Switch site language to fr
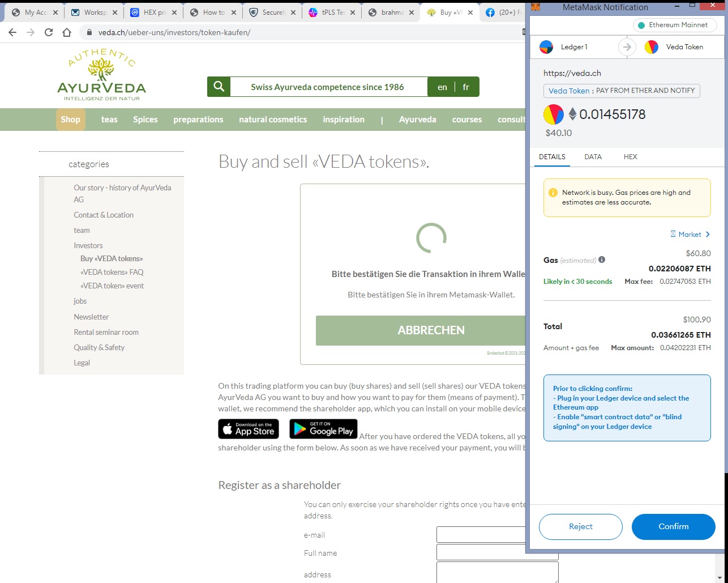 point(466,87)
